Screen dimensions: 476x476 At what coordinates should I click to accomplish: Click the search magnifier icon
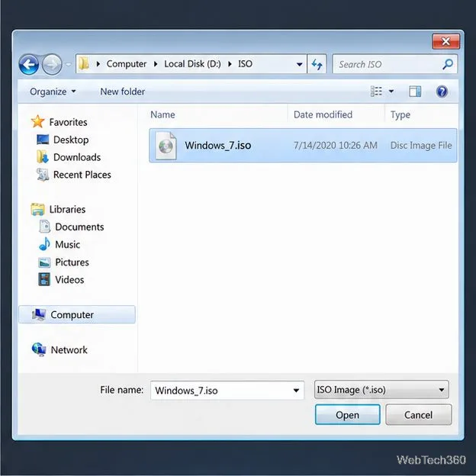tap(448, 64)
